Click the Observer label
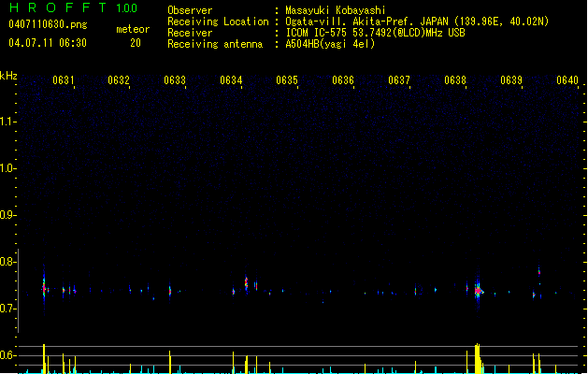This screenshot has height=374, width=588. point(190,10)
